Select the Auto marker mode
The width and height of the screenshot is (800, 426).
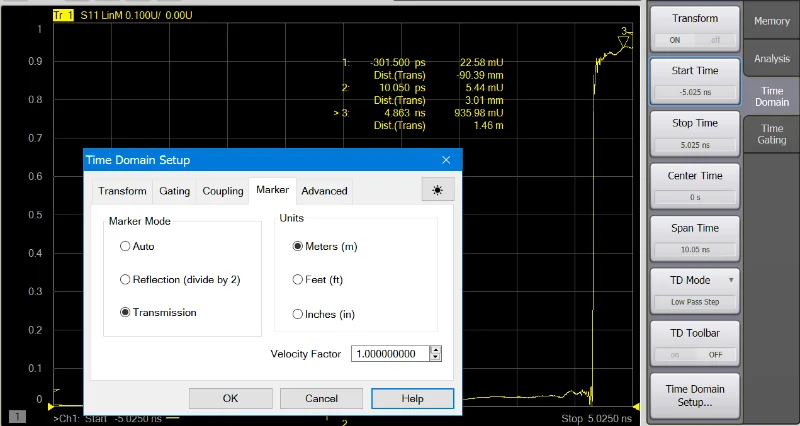[125, 246]
